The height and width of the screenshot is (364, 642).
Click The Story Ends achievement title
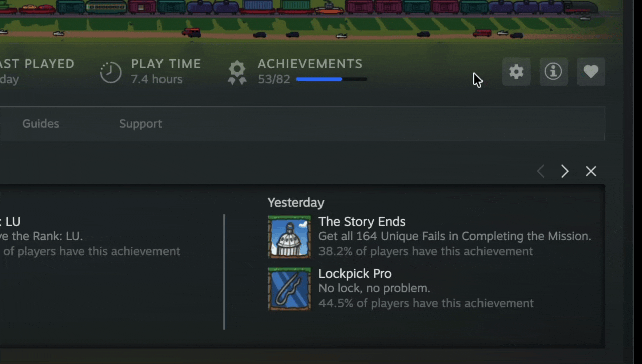point(362,222)
